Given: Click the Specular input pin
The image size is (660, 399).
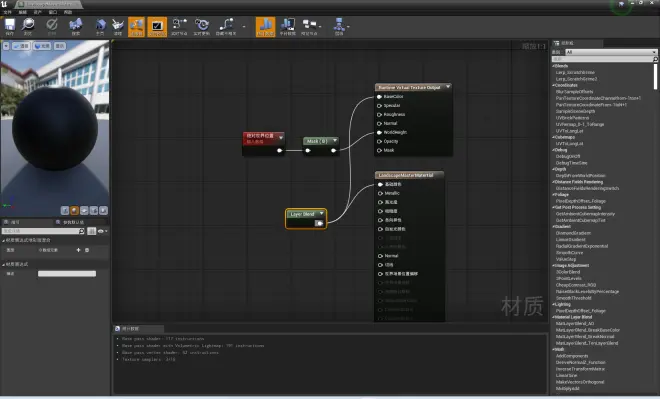Looking at the screenshot, I should tap(379, 106).
